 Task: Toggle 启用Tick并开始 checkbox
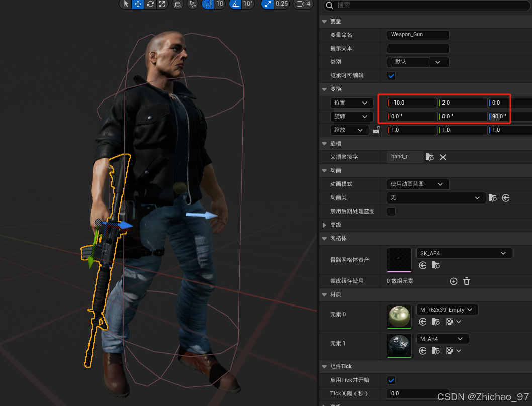391,380
